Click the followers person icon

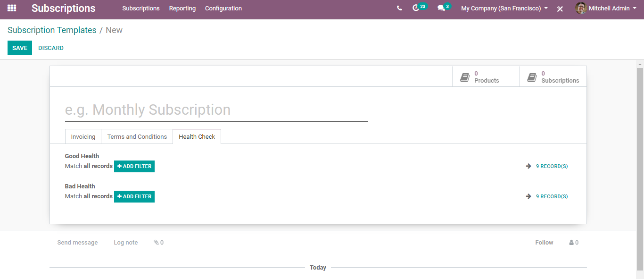(x=571, y=243)
